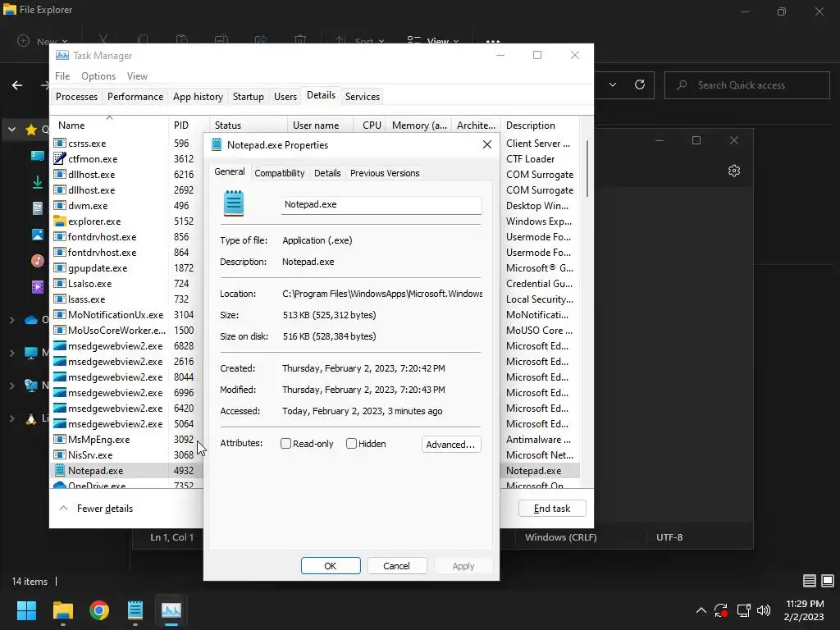
Task: Click the Notepad icon in Properties dialog
Action: click(x=234, y=203)
